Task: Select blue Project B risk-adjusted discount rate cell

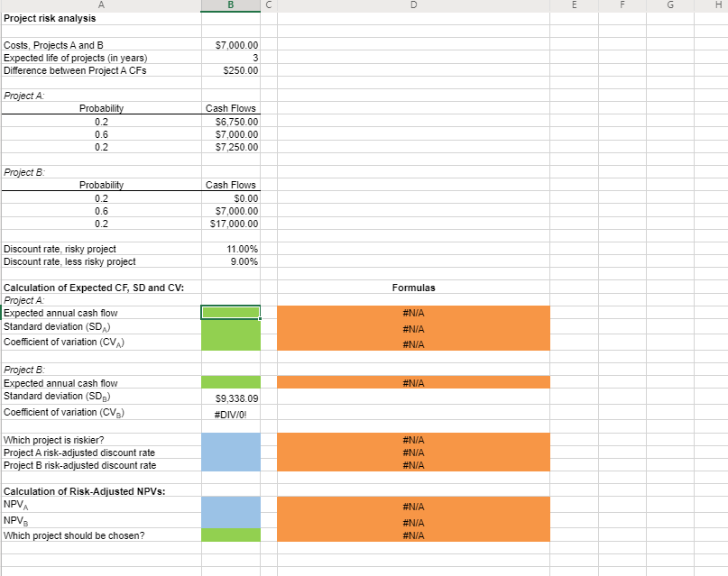Action: tap(231, 465)
